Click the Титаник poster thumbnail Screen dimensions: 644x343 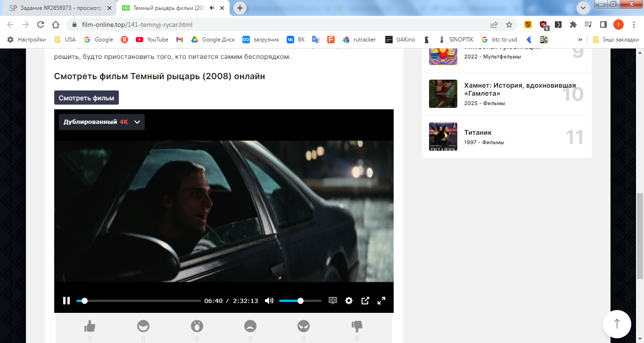click(443, 137)
